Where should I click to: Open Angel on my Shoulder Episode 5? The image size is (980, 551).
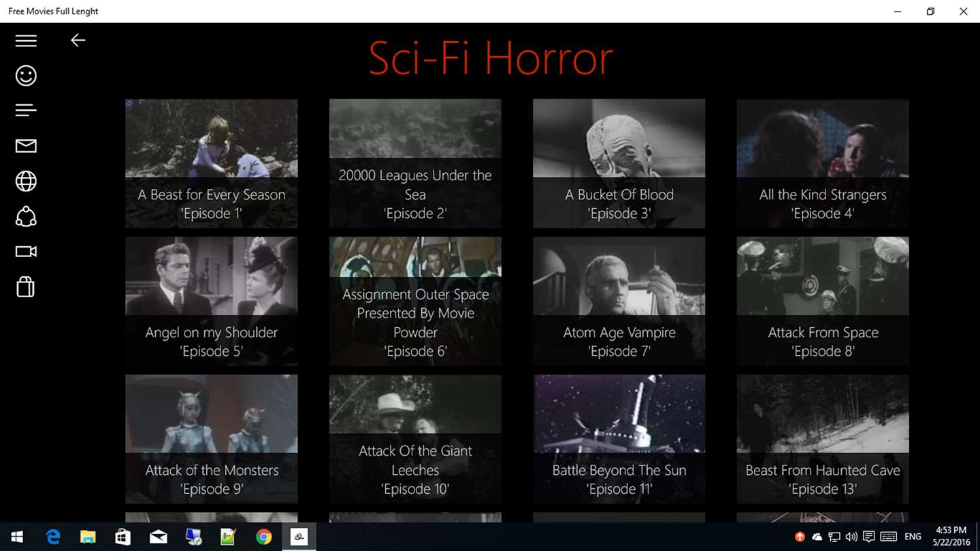coord(212,301)
